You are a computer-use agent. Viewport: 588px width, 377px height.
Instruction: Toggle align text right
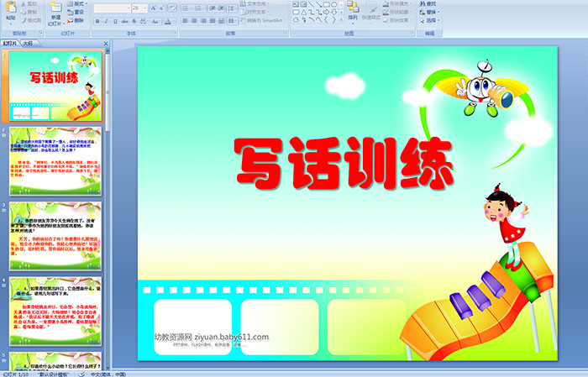203,21
